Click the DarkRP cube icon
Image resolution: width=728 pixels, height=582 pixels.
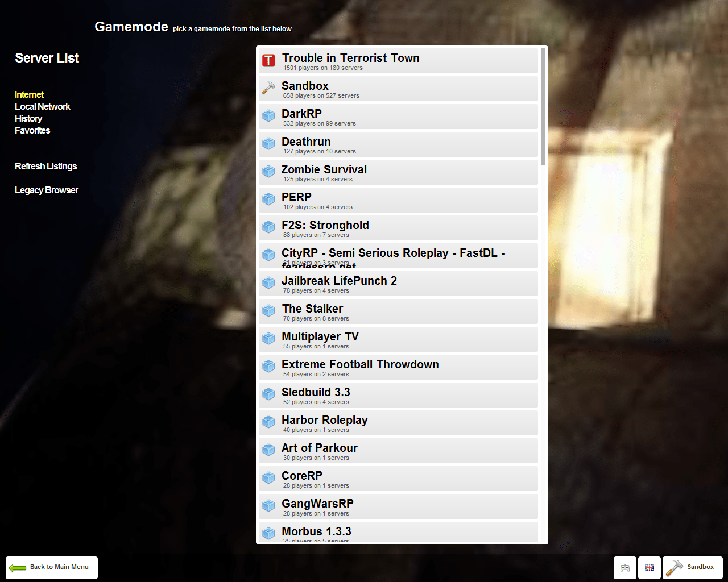[268, 115]
